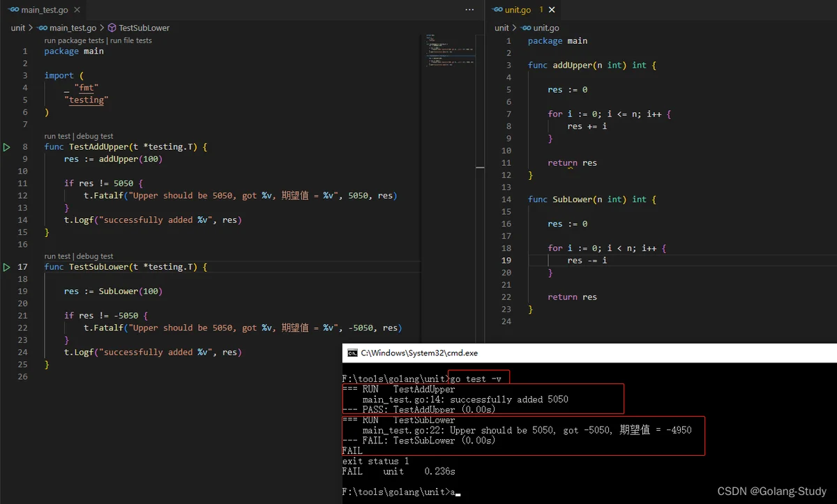Click 'func addUpper(n int) int' in unit.go

[592, 65]
